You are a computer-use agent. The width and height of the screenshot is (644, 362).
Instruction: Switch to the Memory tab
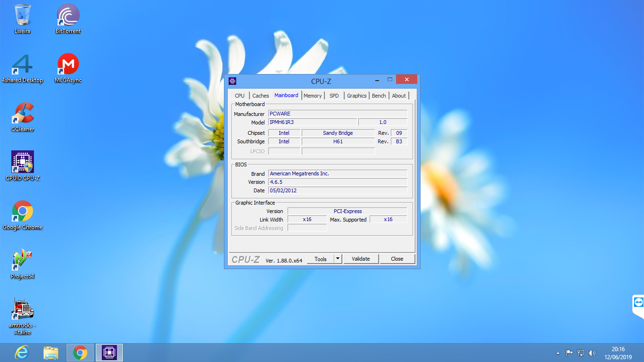[313, 96]
